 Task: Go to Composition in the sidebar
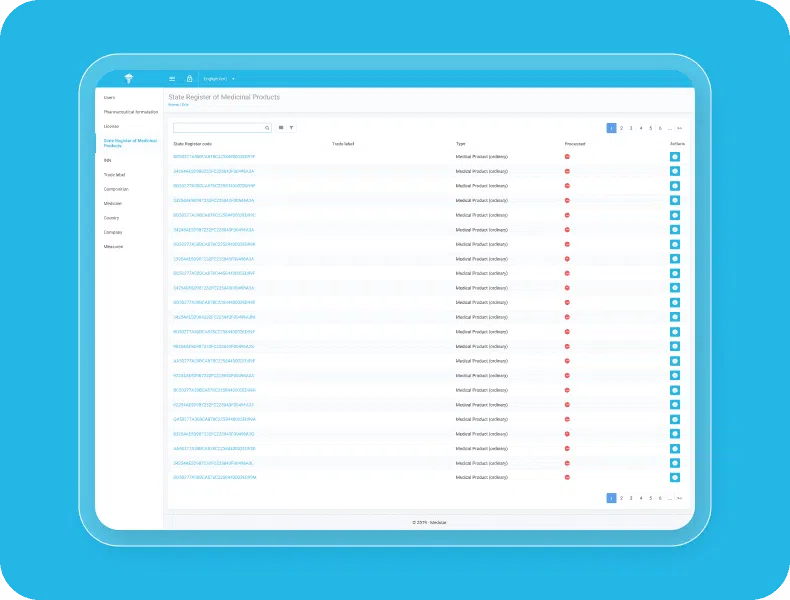[x=116, y=189]
